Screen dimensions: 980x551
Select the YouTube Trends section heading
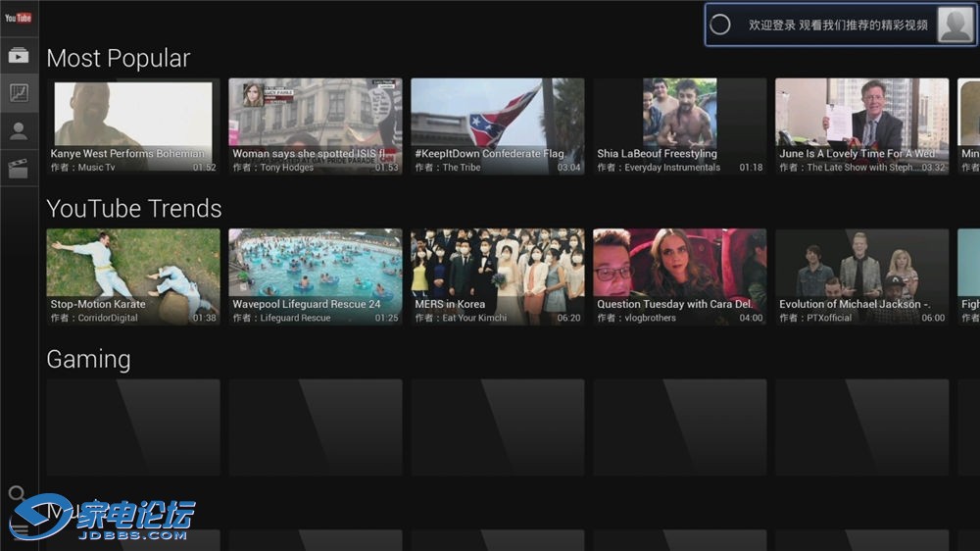[133, 208]
